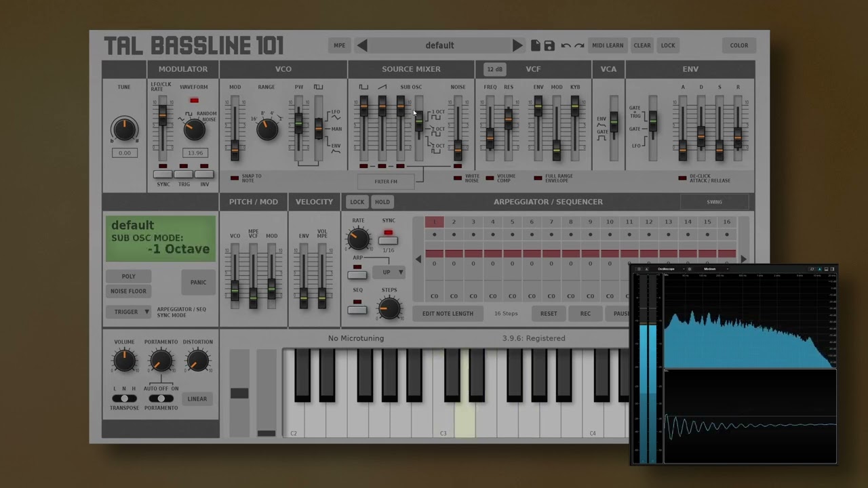
Task: Toggle the SEQ on/off button
Action: pos(357,310)
